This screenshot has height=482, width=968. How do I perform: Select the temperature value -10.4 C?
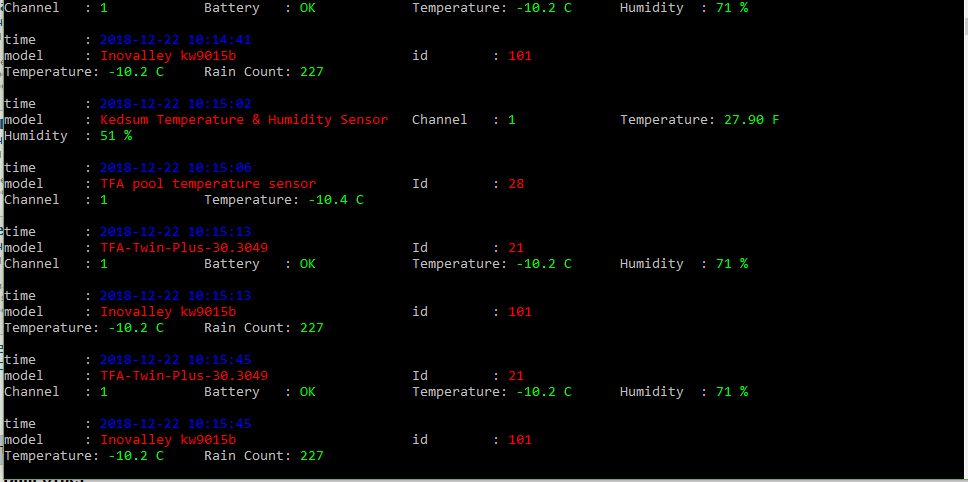[336, 200]
